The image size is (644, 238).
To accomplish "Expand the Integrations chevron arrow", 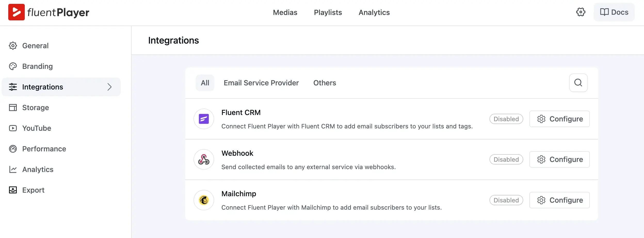I will point(109,87).
